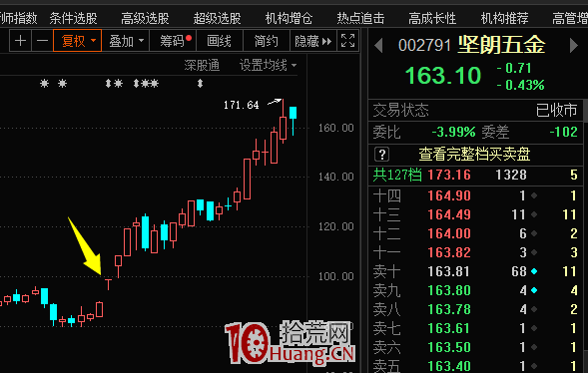The height and width of the screenshot is (373, 588).
Task: Open the 叠加 dropdown
Action: [126, 41]
